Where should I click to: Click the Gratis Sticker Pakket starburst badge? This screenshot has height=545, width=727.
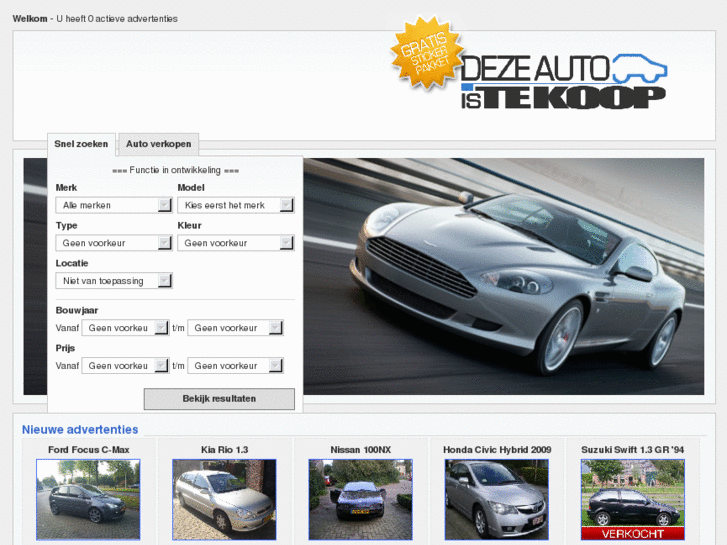pyautogui.click(x=427, y=53)
